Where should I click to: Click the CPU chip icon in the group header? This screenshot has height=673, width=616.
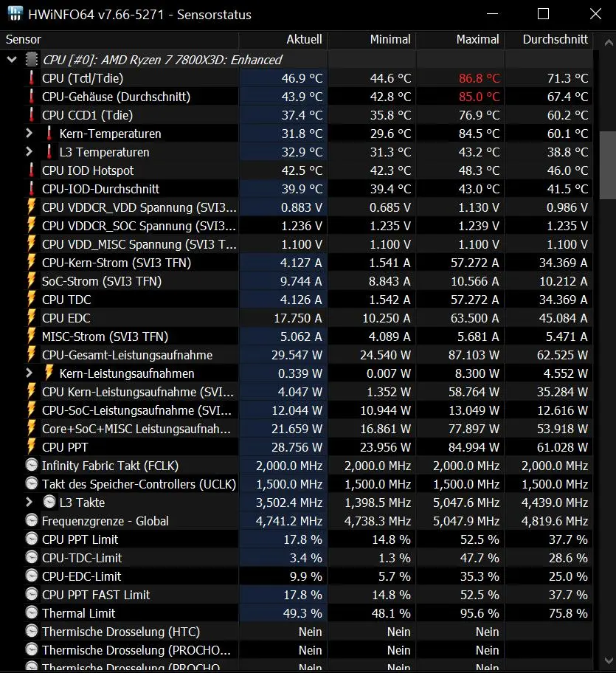[32, 60]
